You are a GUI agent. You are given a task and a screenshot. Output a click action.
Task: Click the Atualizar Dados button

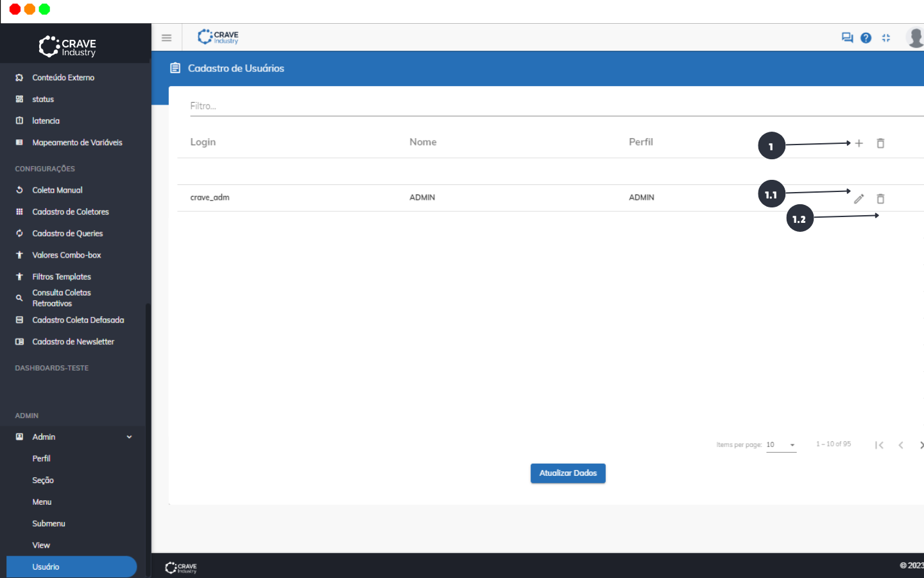[568, 473]
